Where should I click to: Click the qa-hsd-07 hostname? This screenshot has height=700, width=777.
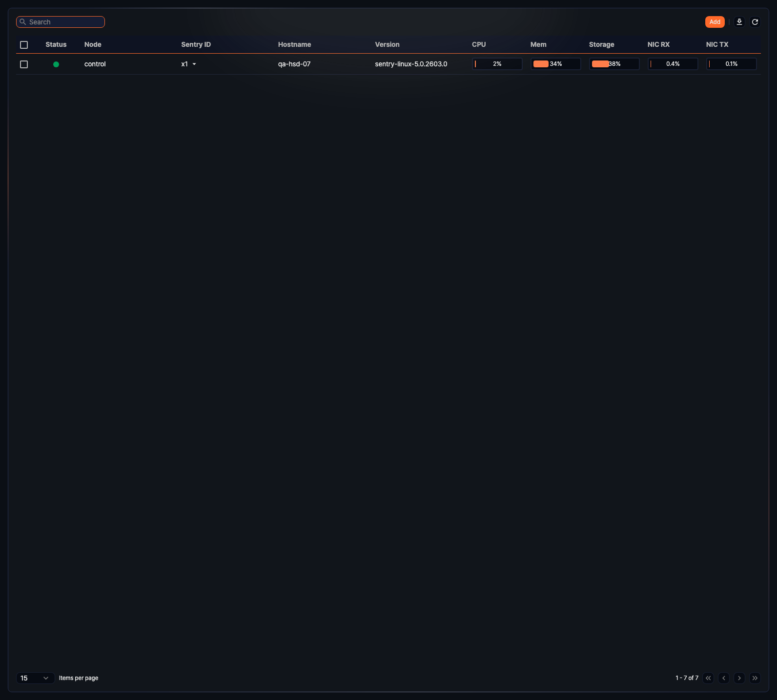click(x=294, y=64)
